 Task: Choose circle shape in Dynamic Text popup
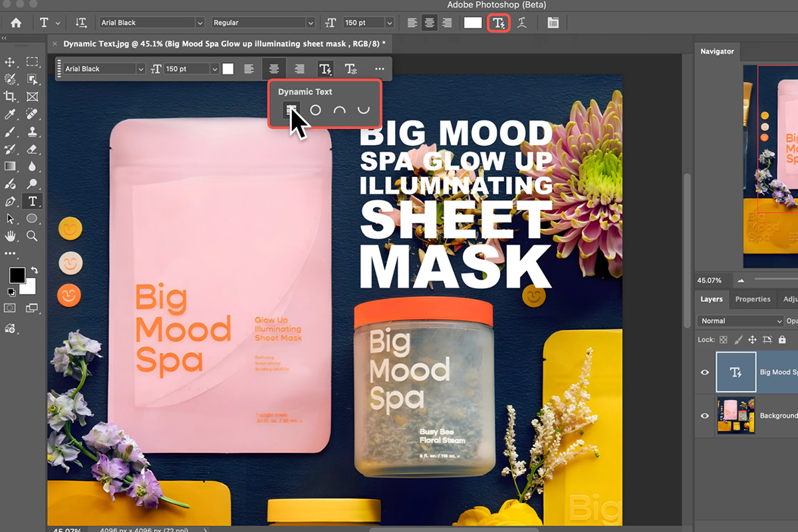pos(316,110)
